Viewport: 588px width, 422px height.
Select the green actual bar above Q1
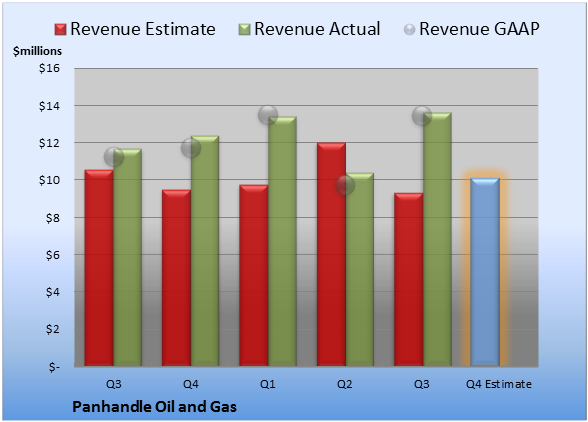click(x=282, y=241)
